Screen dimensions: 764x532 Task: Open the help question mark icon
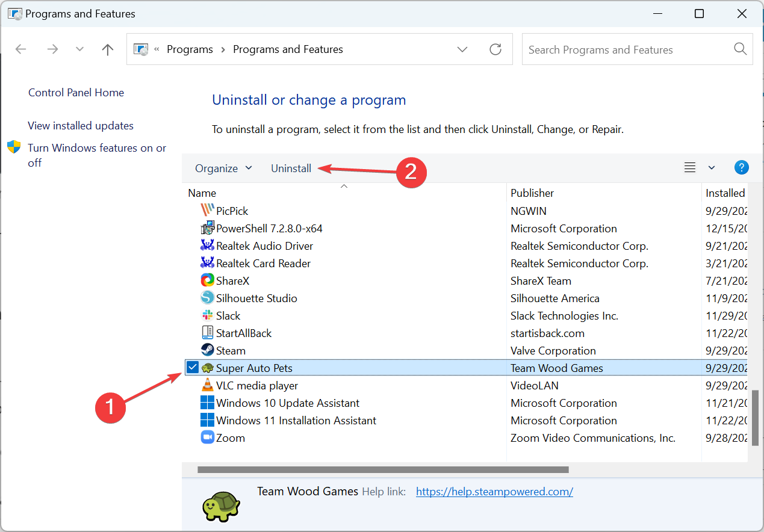point(742,168)
